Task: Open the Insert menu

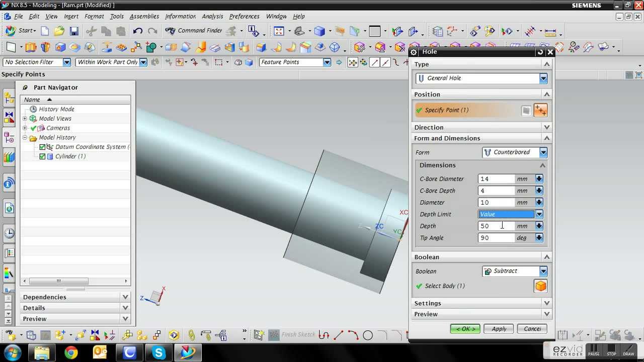Action: tap(71, 17)
